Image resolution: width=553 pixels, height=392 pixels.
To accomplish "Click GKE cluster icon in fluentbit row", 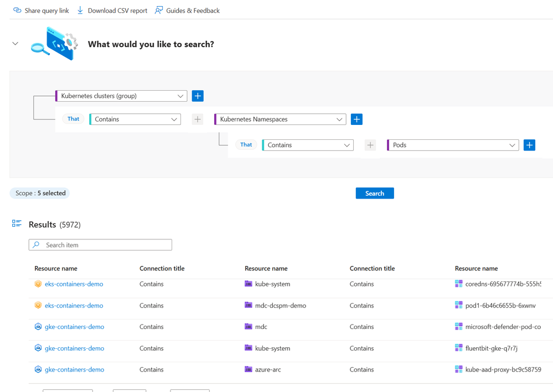I will 38,348.
